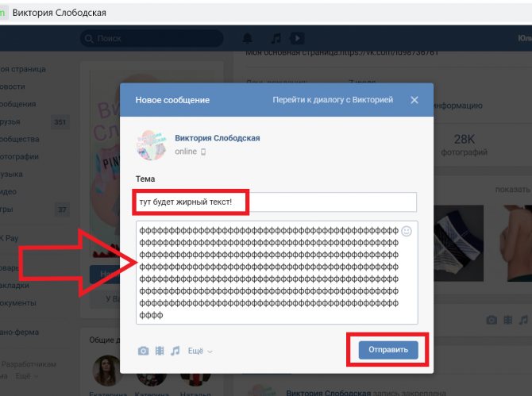Screen dimensions: 532x396
Task: Send the message with Отправить
Action: tap(388, 349)
